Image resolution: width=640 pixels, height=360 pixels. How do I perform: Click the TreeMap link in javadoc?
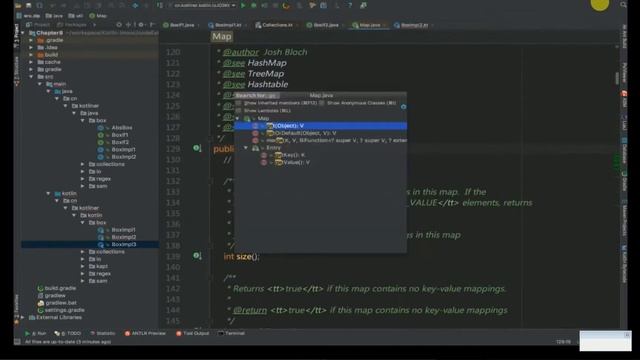pos(265,73)
